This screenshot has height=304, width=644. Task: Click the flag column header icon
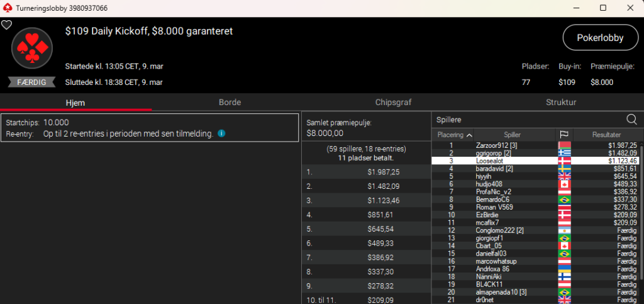click(x=563, y=135)
